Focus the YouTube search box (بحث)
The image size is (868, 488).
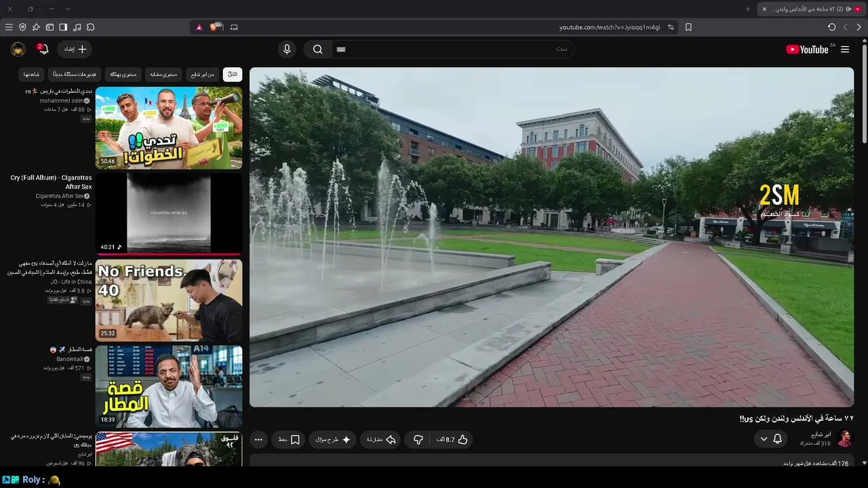pos(452,49)
